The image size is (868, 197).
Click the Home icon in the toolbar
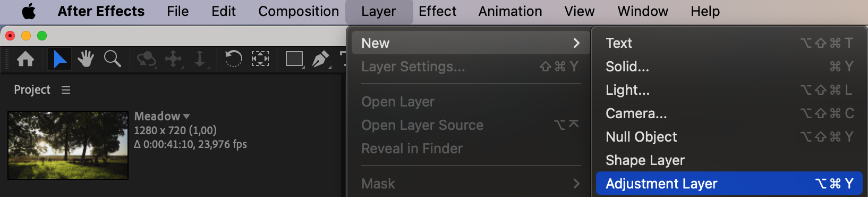25,59
